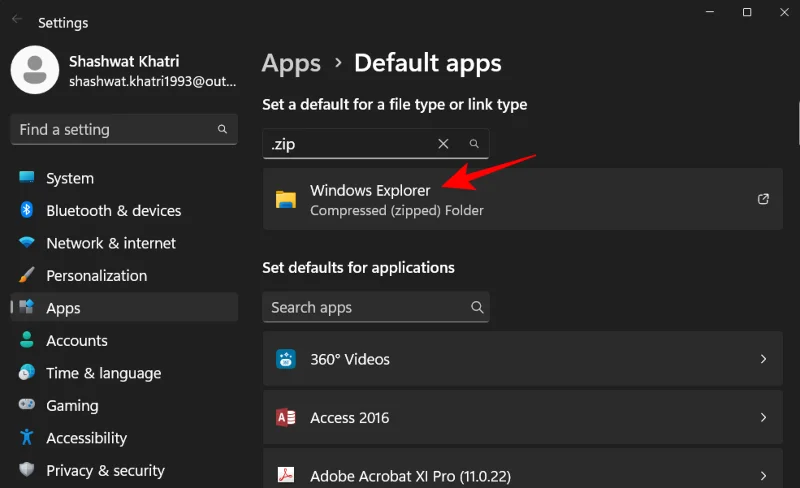Click the Windows Explorer folder icon

(286, 199)
